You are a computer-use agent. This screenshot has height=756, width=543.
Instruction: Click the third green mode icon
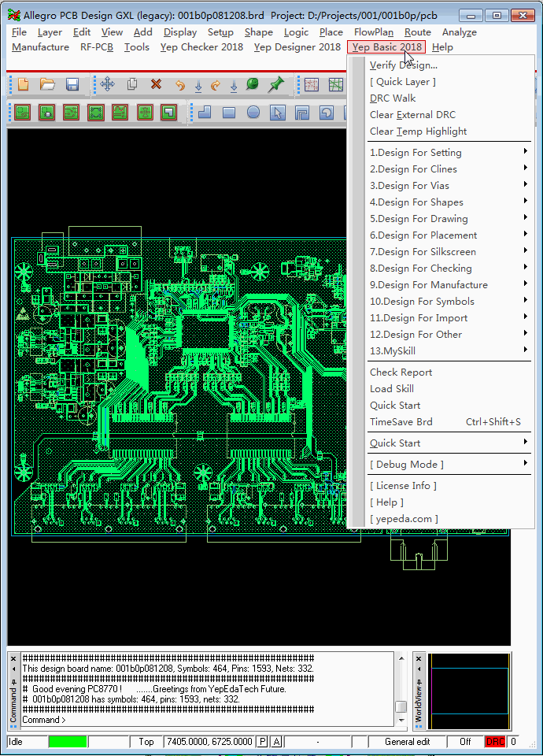(x=72, y=113)
